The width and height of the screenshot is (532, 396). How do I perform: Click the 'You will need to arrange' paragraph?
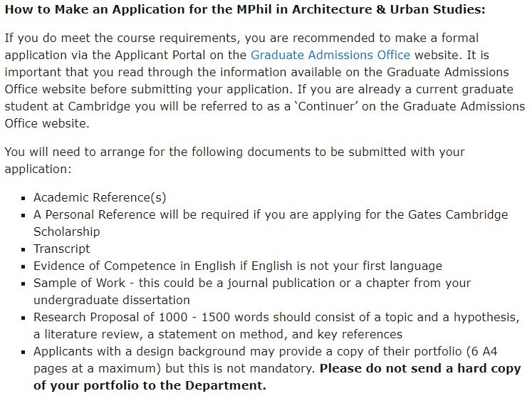[x=234, y=160]
